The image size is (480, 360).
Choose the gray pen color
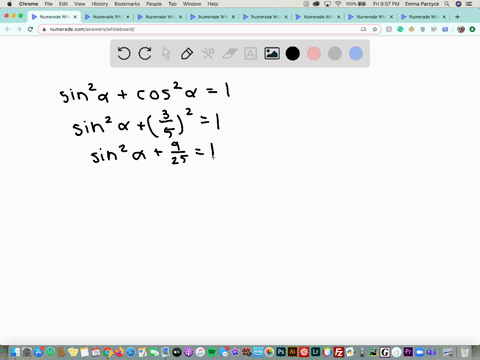[335, 53]
